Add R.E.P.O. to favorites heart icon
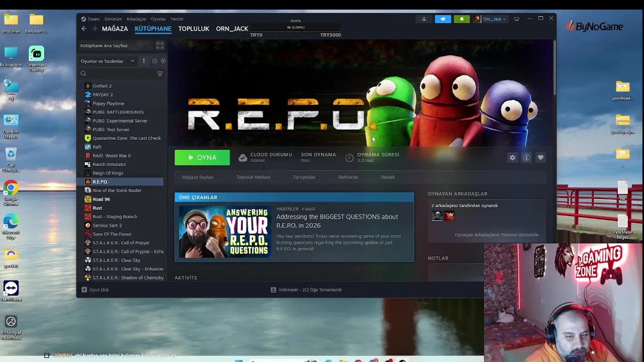 (540, 158)
